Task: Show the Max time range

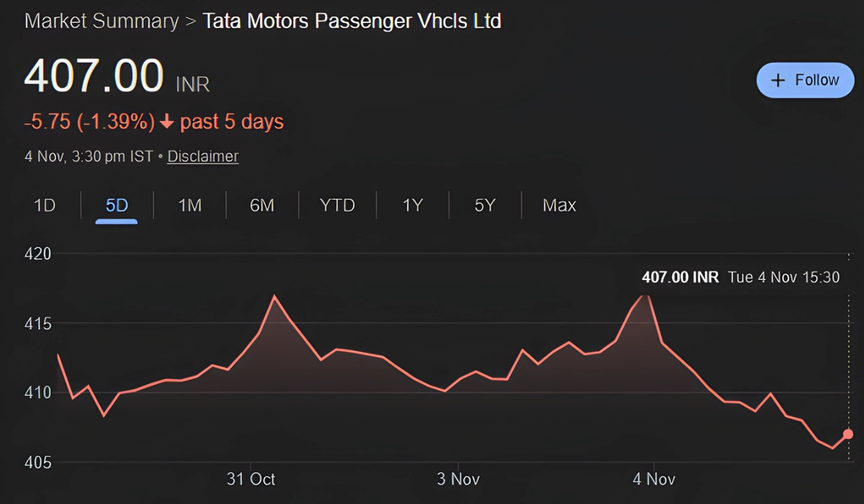Action: pyautogui.click(x=559, y=205)
